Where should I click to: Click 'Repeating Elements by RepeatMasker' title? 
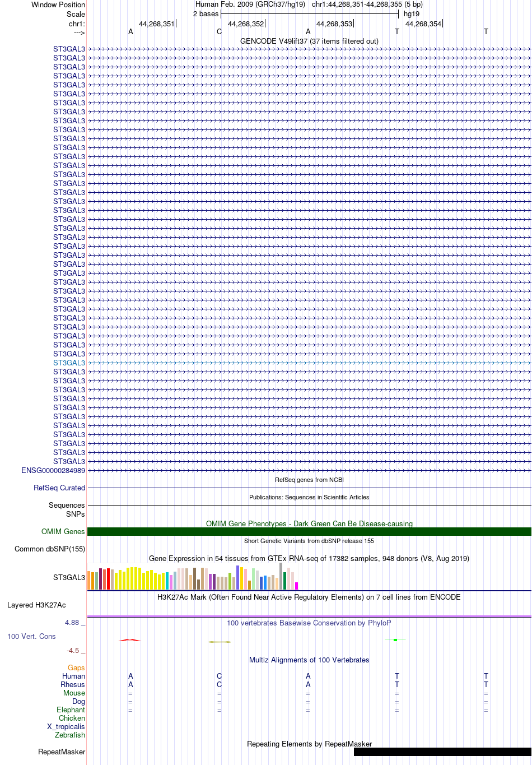pos(309,744)
